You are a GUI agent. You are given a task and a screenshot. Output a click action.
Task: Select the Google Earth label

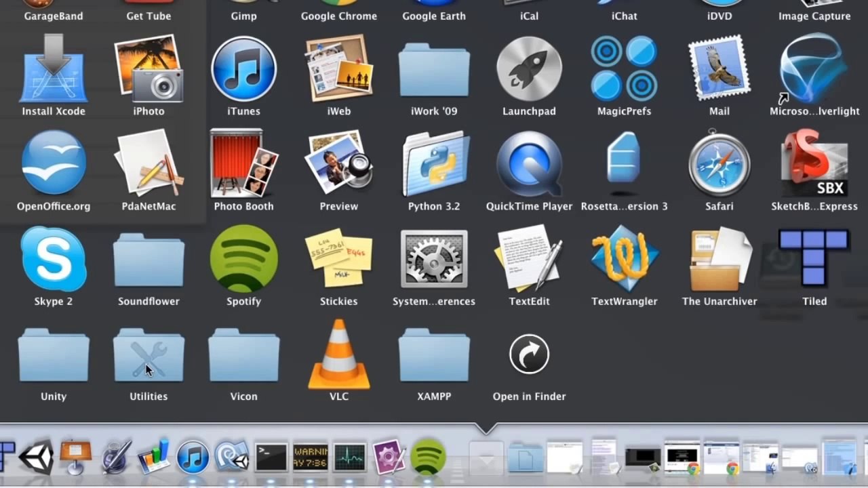coord(434,16)
